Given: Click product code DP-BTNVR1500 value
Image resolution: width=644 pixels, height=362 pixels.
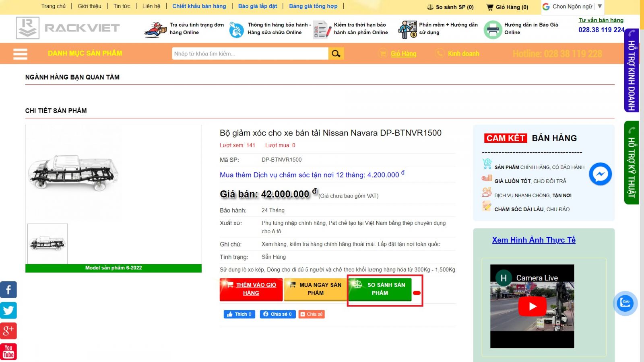Looking at the screenshot, I should click(x=282, y=160).
